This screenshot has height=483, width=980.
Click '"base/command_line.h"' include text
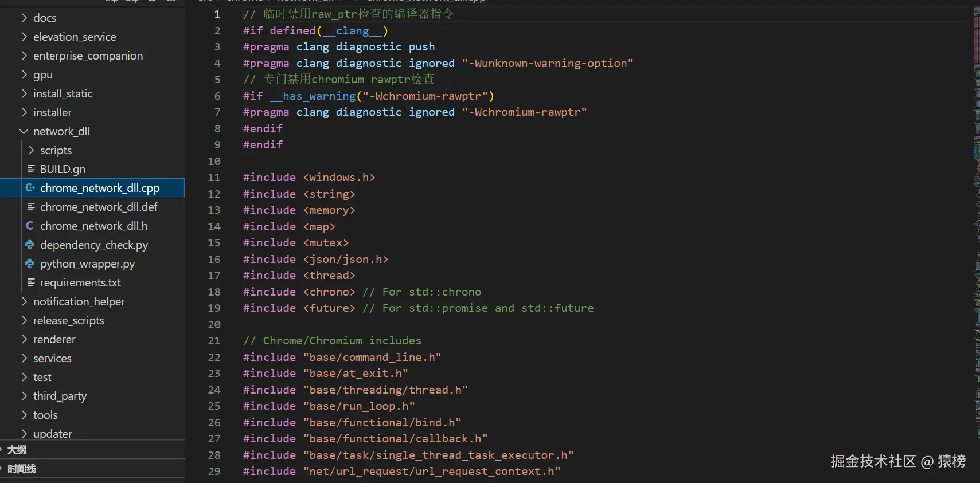point(372,357)
